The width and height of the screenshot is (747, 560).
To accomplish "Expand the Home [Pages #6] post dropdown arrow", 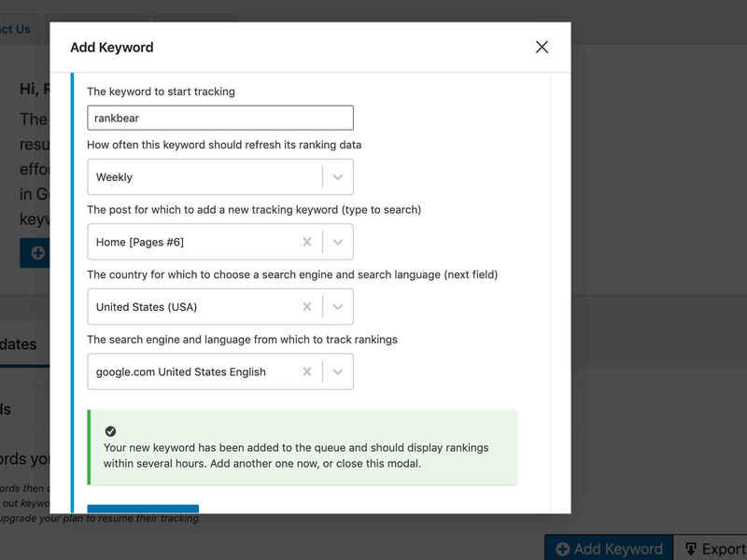I will 338,242.
